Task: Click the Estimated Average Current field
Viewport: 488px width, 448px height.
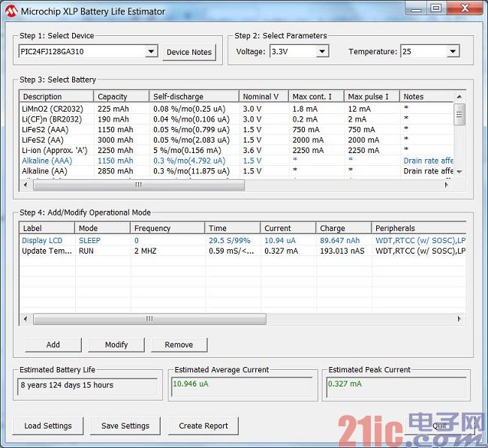Action: (x=242, y=386)
